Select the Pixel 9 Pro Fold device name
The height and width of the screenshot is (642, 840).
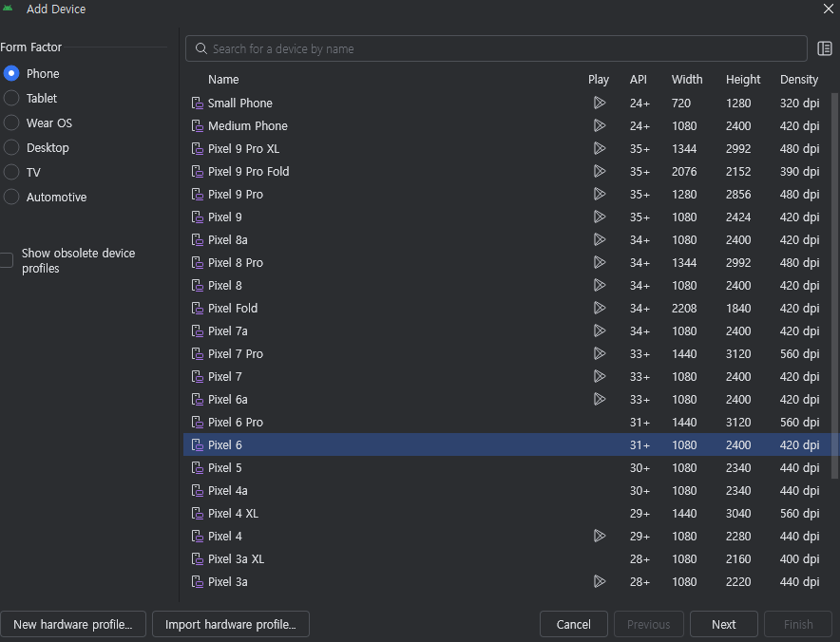(x=249, y=171)
